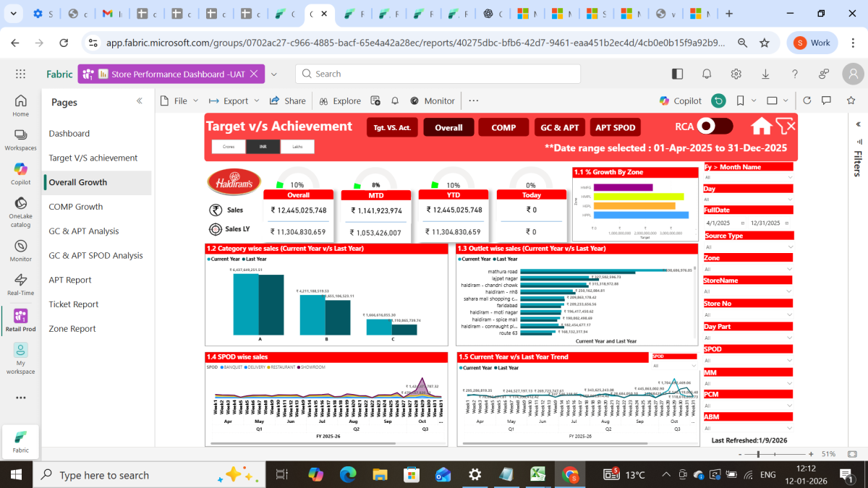Click the home icon in report header
Viewport: 868px width, 488px height.
(x=761, y=127)
